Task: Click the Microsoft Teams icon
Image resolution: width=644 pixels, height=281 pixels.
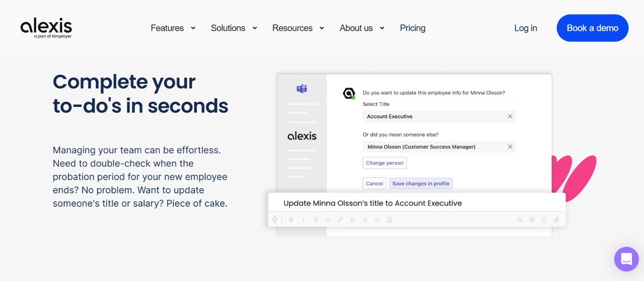Action: coord(302,89)
